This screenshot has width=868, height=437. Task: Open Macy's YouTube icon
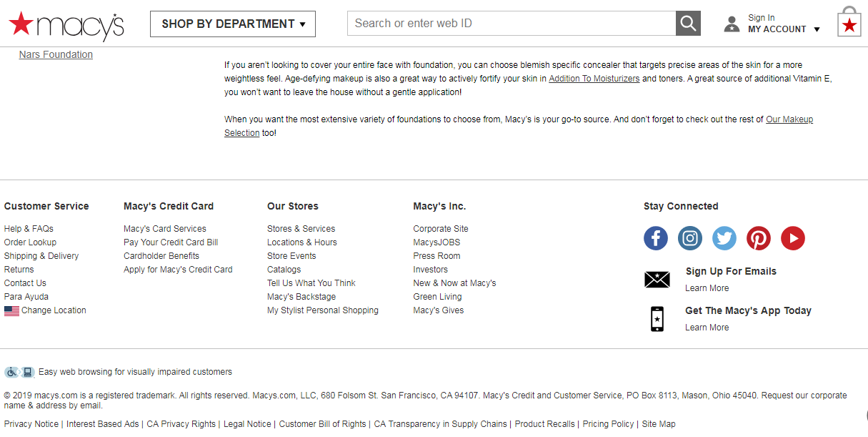tap(793, 238)
